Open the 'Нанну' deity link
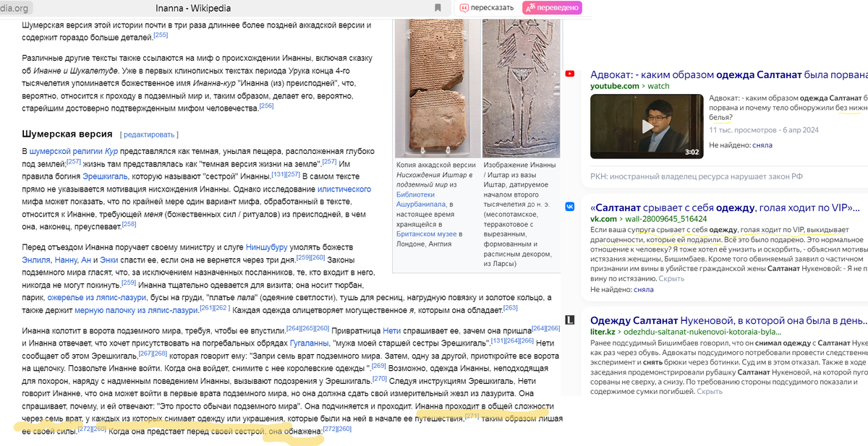The height and width of the screenshot is (446, 868). (67, 260)
